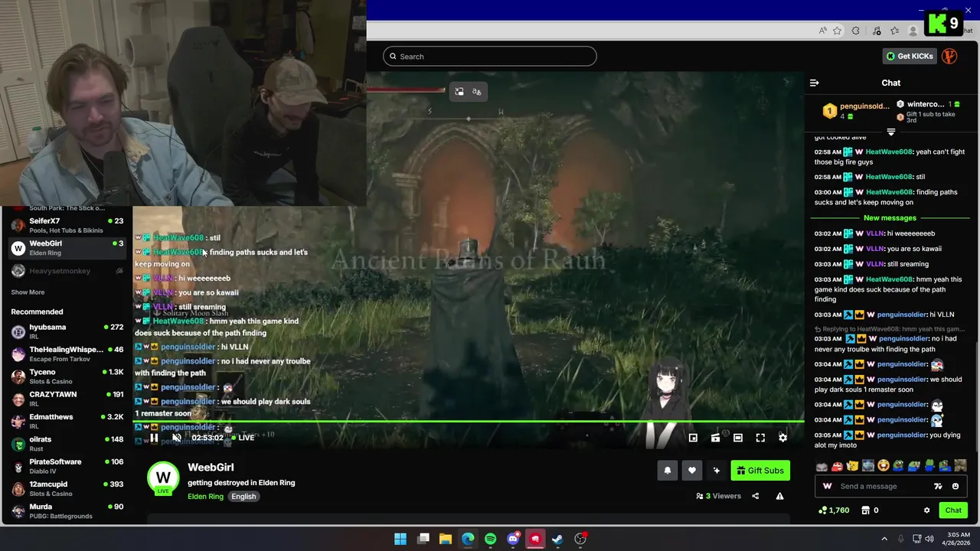Open recommended channel Tyceno
The image size is (980, 551).
(67, 376)
